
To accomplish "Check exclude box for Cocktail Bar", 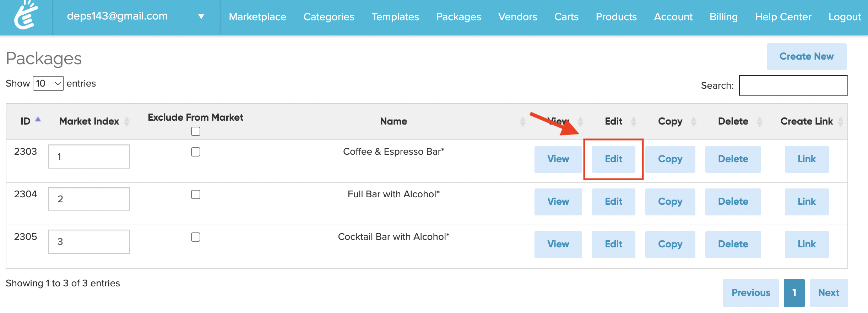I will 196,237.
